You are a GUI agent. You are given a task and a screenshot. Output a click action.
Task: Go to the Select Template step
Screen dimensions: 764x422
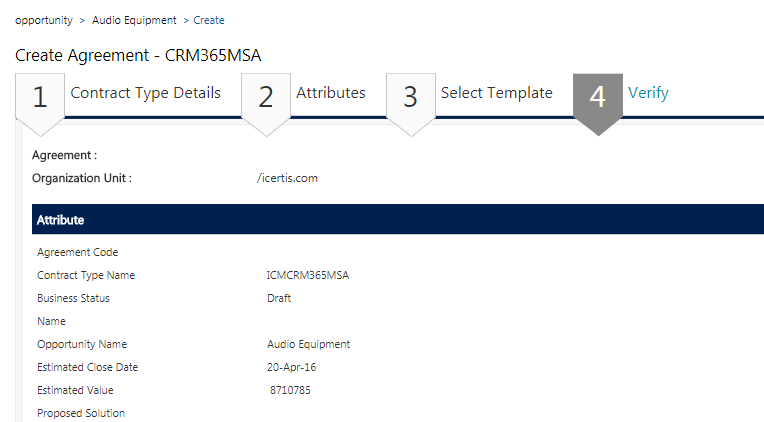pyautogui.click(x=496, y=93)
